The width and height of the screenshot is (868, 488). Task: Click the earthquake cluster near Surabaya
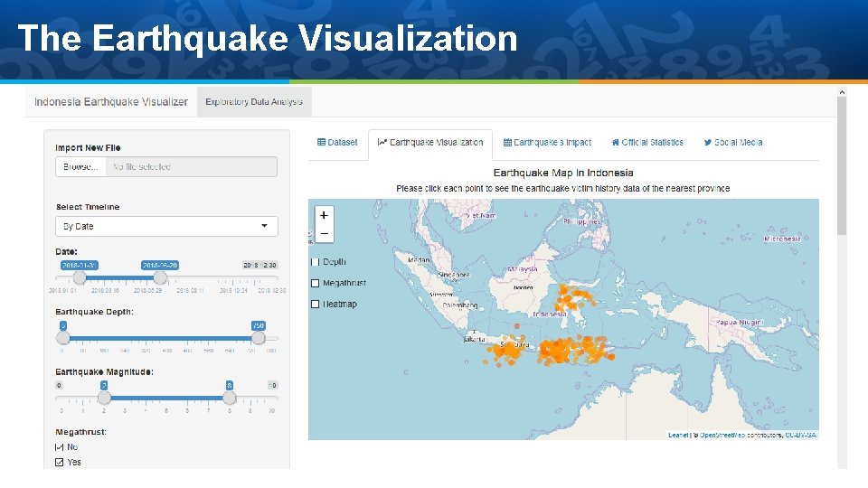click(507, 352)
